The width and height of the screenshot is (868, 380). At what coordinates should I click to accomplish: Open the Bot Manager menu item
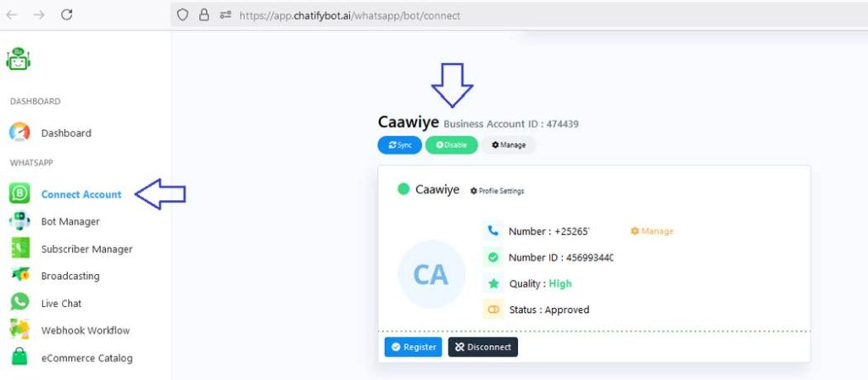coord(70,221)
